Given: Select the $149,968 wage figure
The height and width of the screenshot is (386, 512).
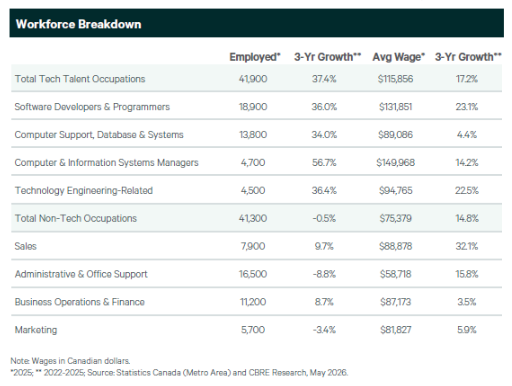Looking at the screenshot, I should coord(396,162).
